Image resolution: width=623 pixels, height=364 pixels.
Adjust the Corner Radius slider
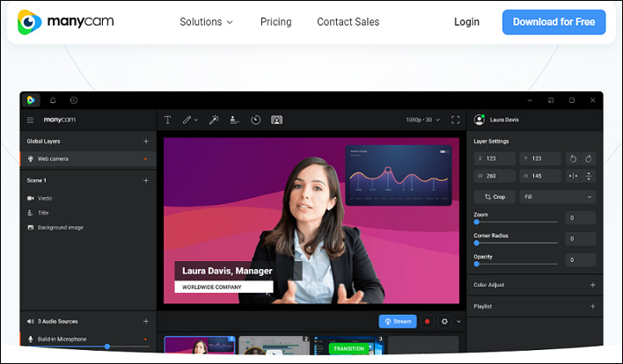point(516,243)
